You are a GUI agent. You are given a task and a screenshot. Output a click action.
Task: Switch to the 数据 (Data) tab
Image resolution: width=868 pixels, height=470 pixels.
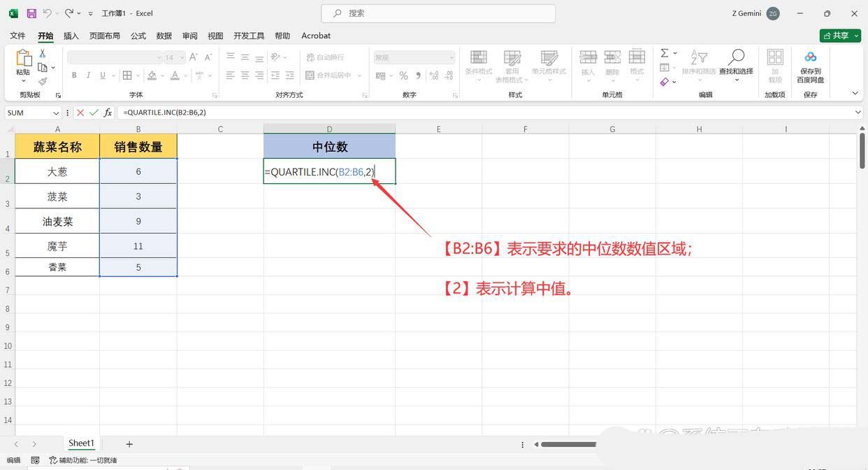[x=164, y=36]
